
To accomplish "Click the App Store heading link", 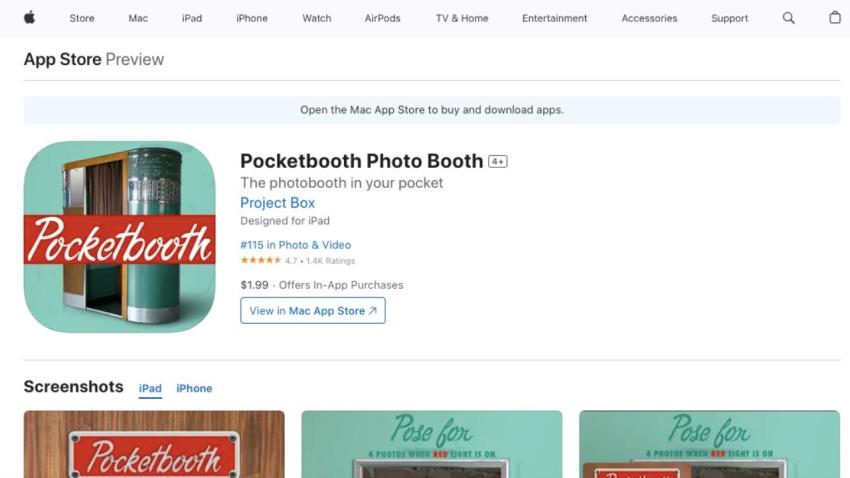I will (62, 59).
